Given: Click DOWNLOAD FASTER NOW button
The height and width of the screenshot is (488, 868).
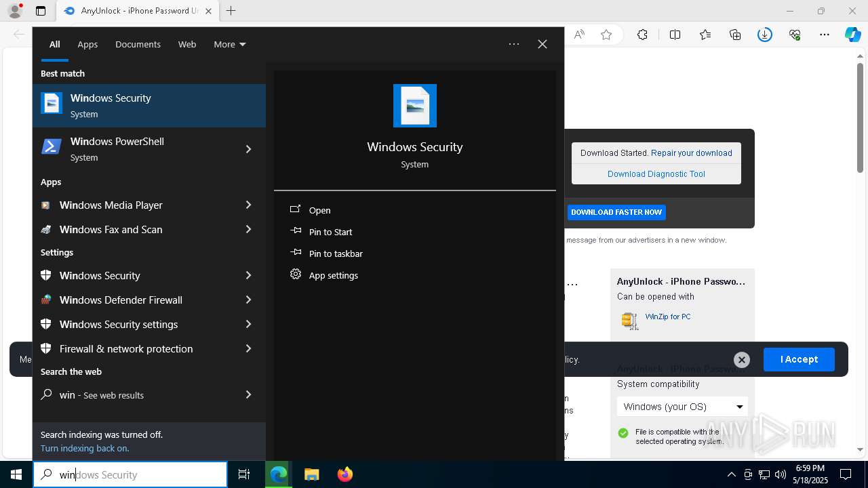Looking at the screenshot, I should (x=616, y=212).
